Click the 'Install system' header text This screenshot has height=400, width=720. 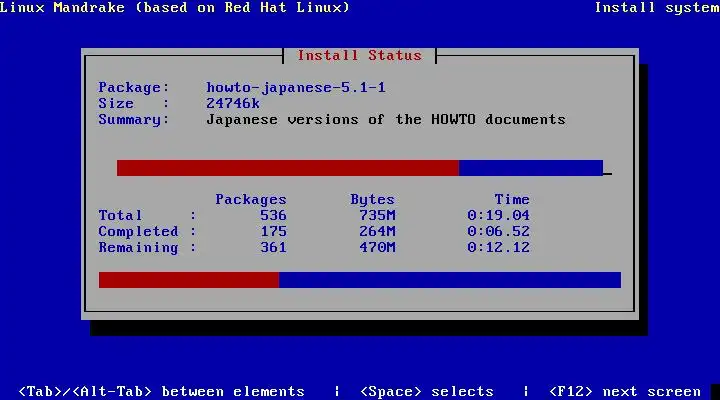click(657, 7)
